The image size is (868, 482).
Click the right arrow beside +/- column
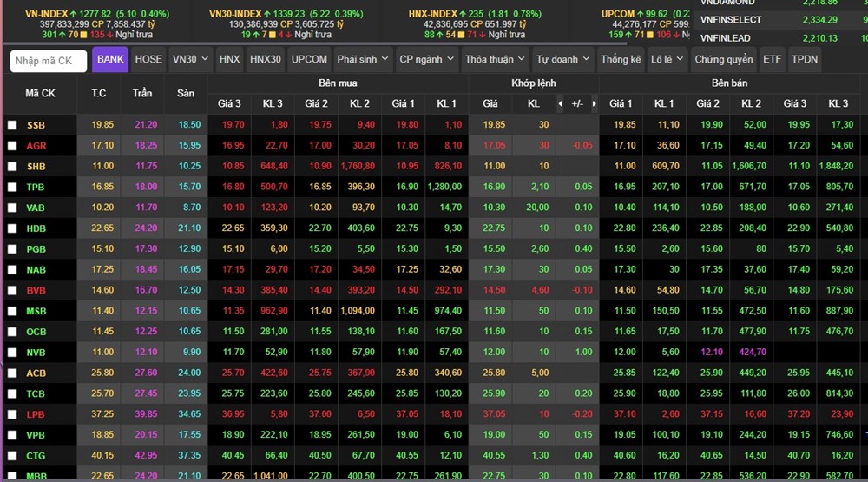coord(595,103)
